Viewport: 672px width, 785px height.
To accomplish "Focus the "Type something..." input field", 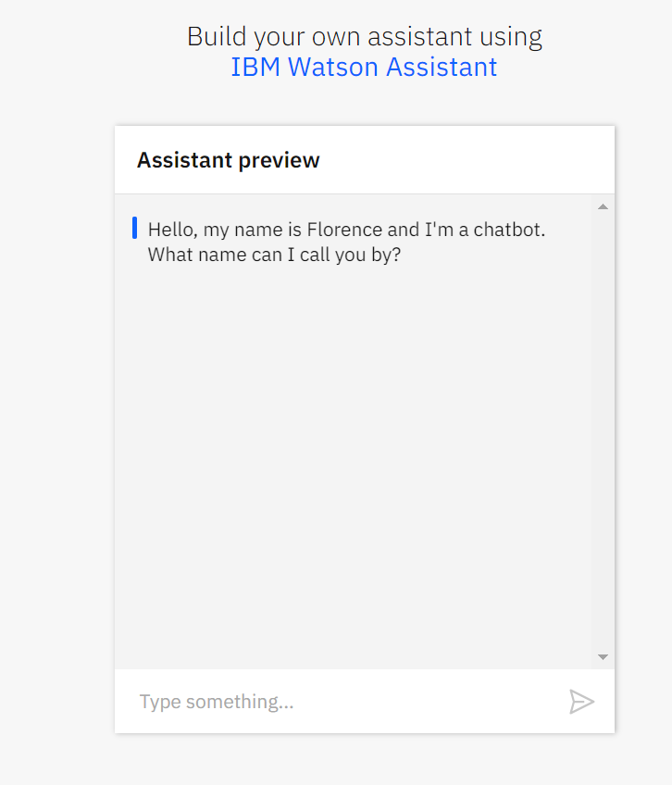I will [x=342, y=702].
